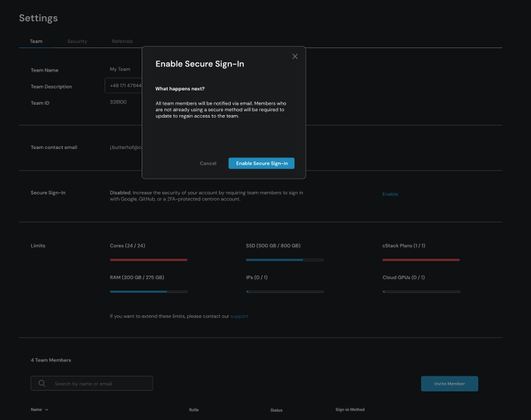Click the Invite Member button
The image size is (531, 420).
449,384
